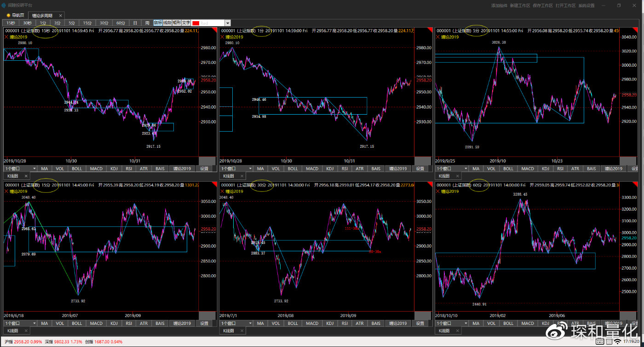Toggle the MACD indicator in the 15秒 chart
This screenshot has width=644, height=347.
(x=97, y=168)
